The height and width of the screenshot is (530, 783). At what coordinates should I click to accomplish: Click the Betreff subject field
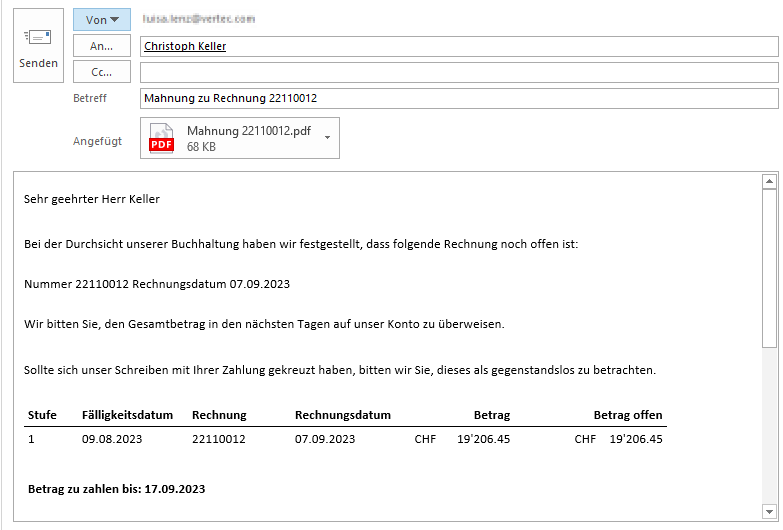pyautogui.click(x=458, y=98)
